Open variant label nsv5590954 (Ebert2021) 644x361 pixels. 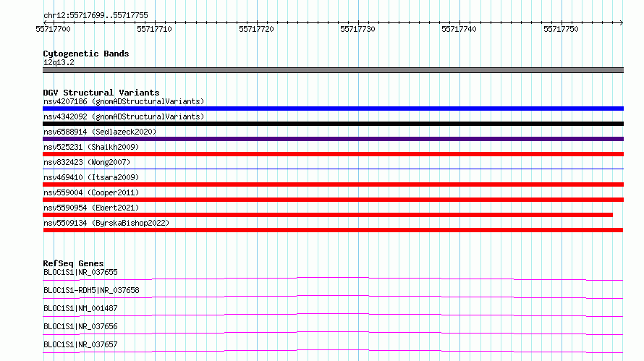(x=91, y=208)
